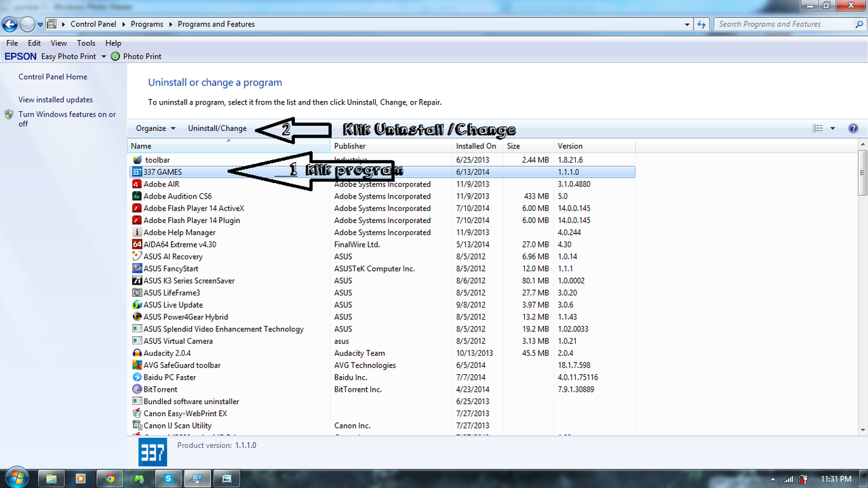The height and width of the screenshot is (488, 868).
Task: Click the BitTorrent program icon
Action: coord(138,390)
